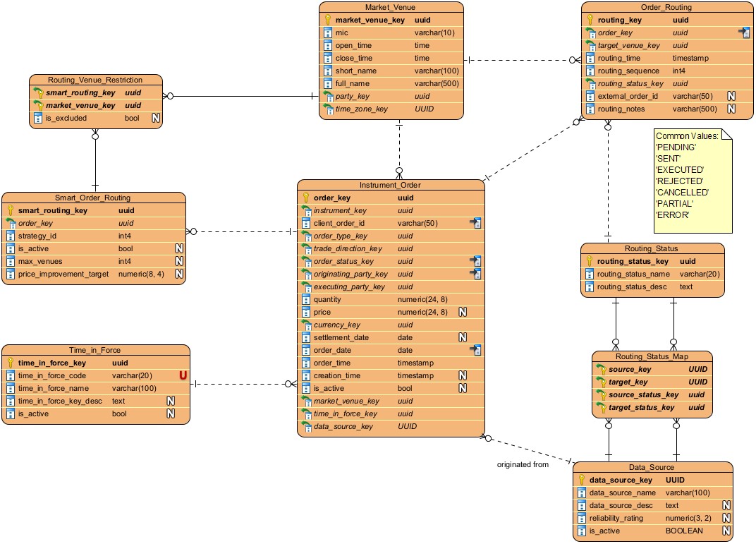756x544 pixels.
Task: Click the foreign key icon next to currency_key
Action: pyautogui.click(x=307, y=325)
